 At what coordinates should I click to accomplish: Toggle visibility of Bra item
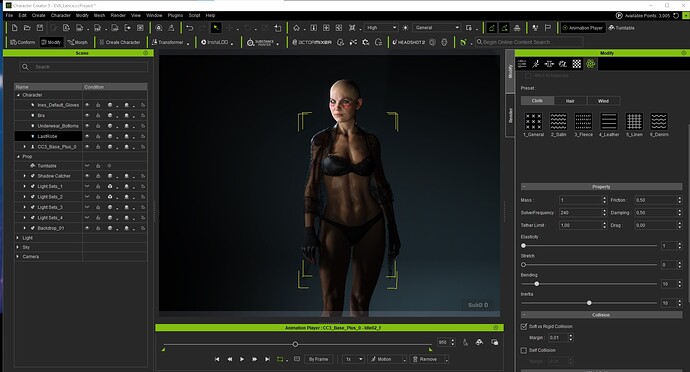tap(87, 115)
